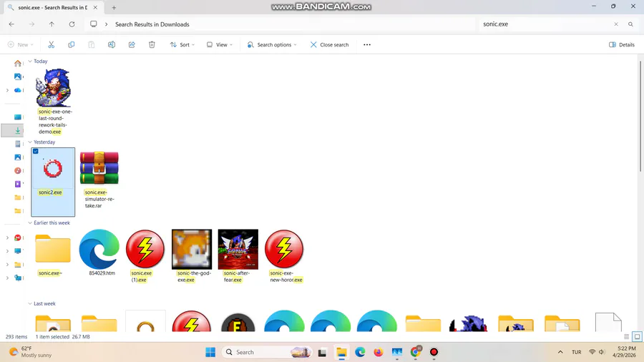Close the sonic.exe search tab

[x=95, y=7]
